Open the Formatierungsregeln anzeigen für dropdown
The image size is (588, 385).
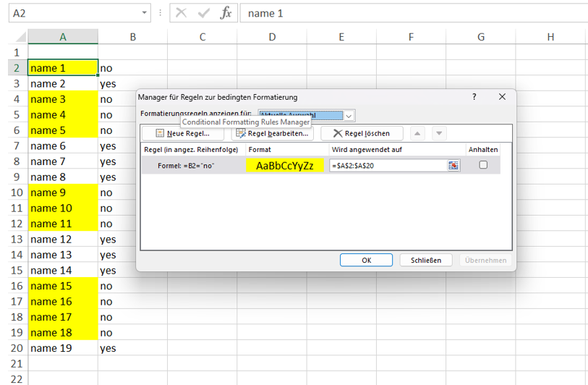(349, 116)
